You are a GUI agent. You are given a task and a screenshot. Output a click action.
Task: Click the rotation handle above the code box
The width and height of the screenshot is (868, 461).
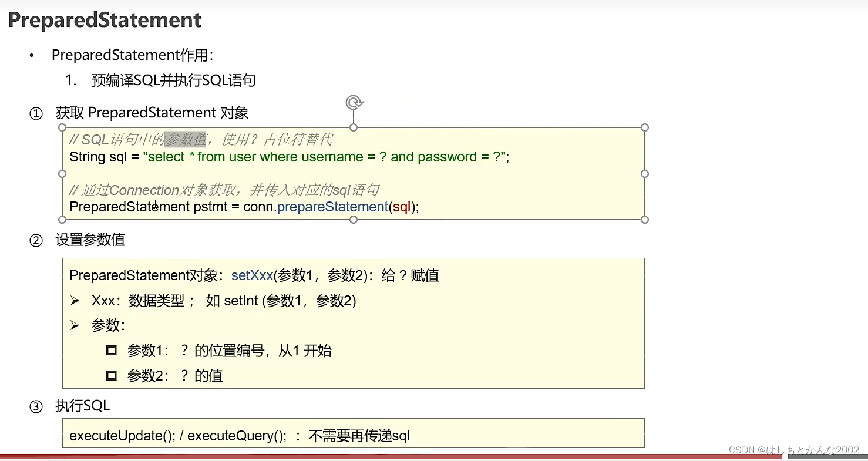click(x=354, y=103)
